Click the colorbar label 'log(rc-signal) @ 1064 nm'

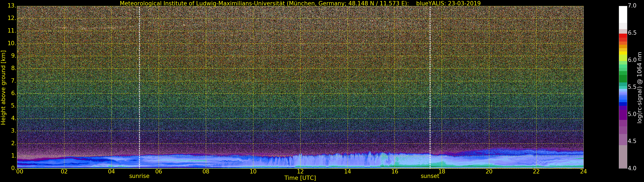coord(639,87)
